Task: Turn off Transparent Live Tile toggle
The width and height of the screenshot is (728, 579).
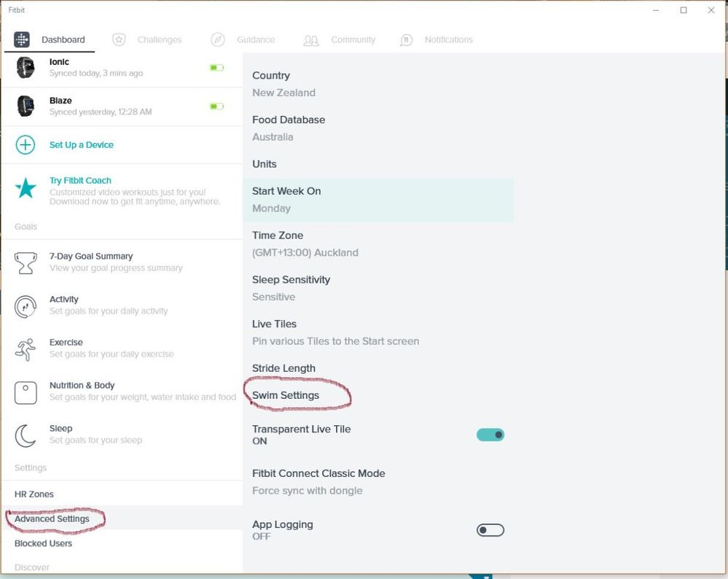Action: tap(490, 435)
